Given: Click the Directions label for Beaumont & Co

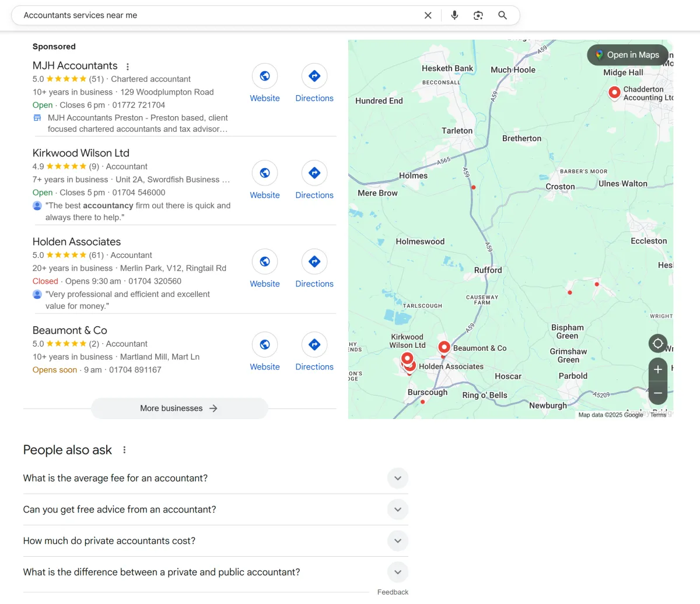Looking at the screenshot, I should pyautogui.click(x=314, y=366).
